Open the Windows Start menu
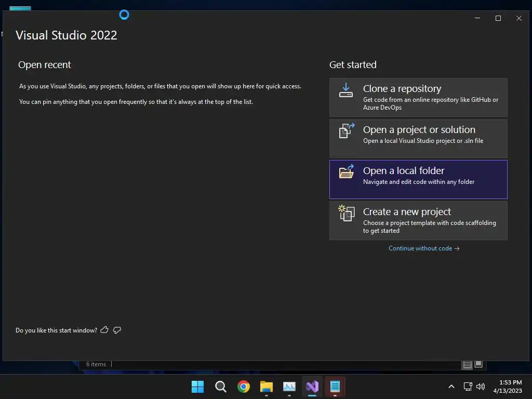 coord(197,387)
